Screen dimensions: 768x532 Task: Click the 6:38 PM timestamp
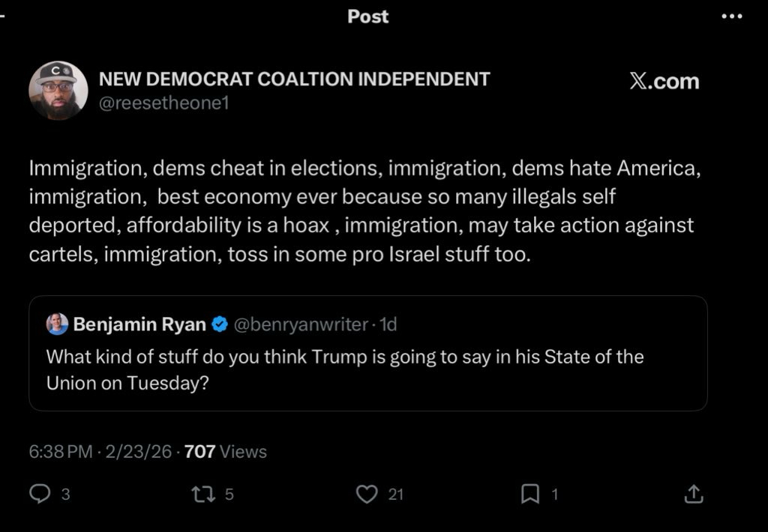coord(60,451)
